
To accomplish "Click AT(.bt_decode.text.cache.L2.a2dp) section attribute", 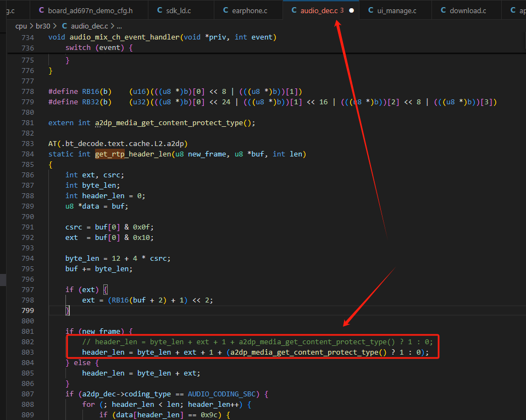I will [118, 144].
